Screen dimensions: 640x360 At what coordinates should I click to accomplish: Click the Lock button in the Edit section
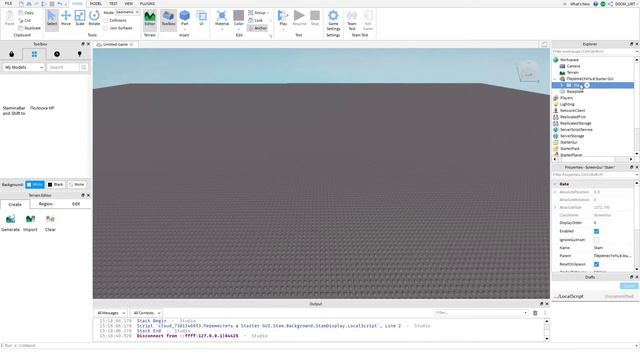coord(256,20)
